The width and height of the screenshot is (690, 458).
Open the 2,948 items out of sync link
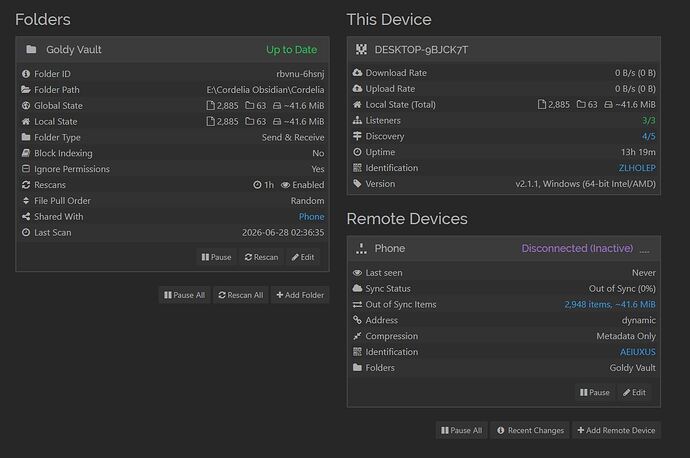610,304
